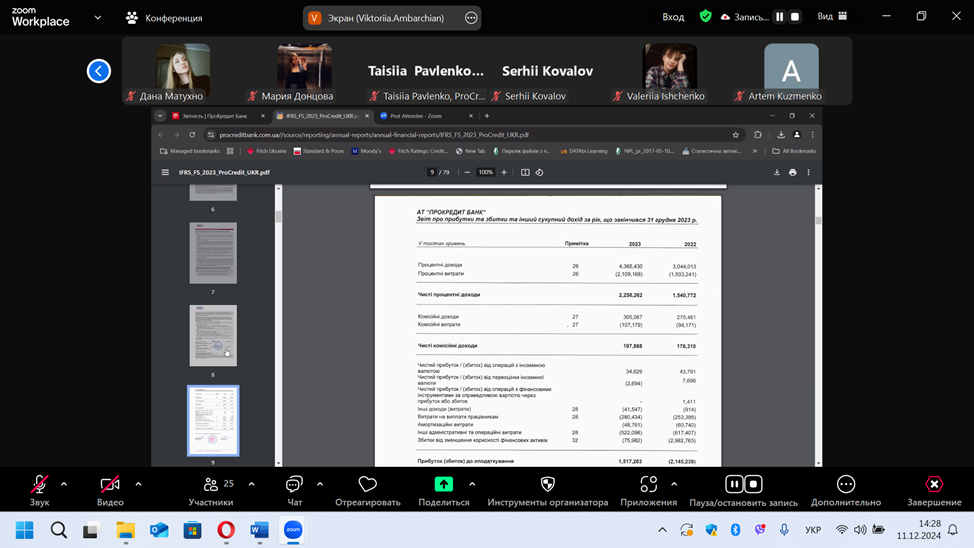974x548 pixels.
Task: Open audio options arrow next to Звук
Action: (x=64, y=484)
